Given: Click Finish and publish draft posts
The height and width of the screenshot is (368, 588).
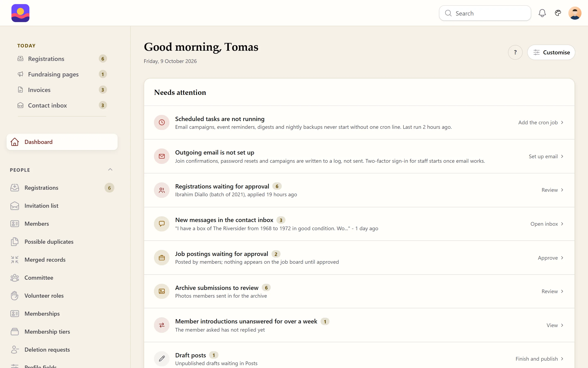Looking at the screenshot, I should pos(539,359).
